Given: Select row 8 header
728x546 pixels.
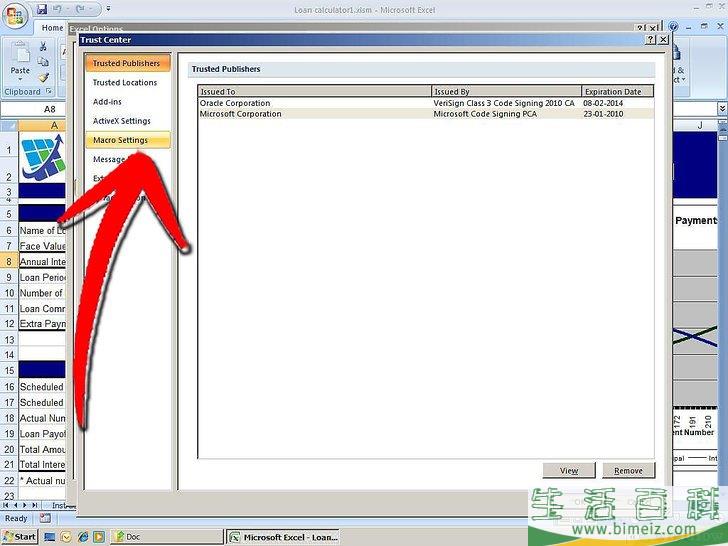Looking at the screenshot, I should pos(9,261).
